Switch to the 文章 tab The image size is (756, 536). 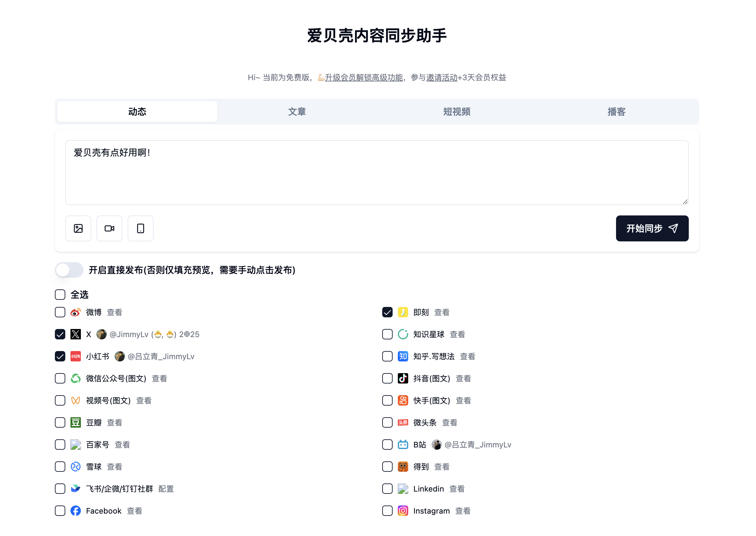tap(297, 112)
